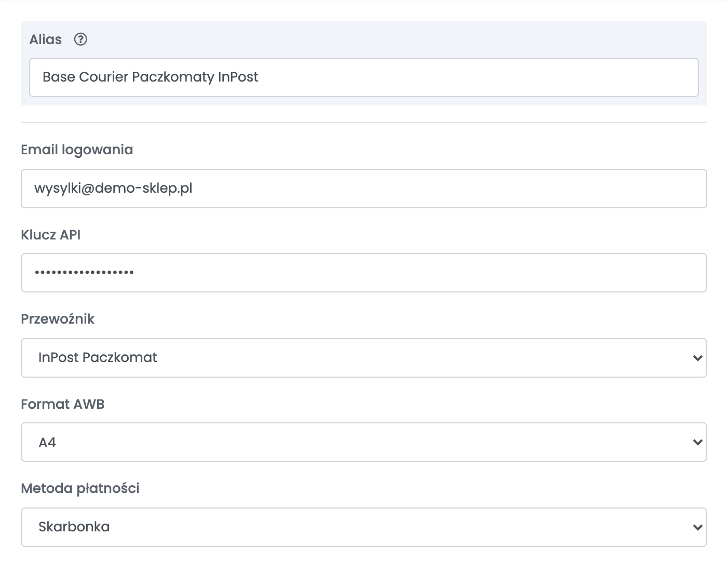Click the Przewoźnik label

click(x=58, y=319)
